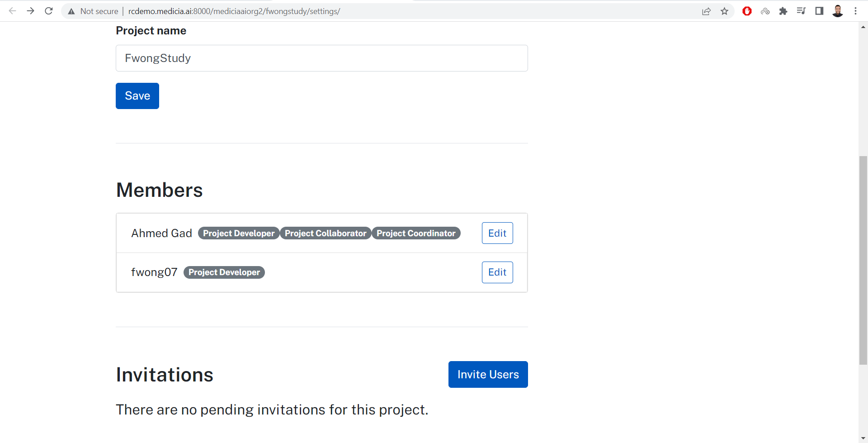The image size is (868, 443).
Task: Select the rcdemo.medicia.ai address bar URL
Action: (234, 11)
